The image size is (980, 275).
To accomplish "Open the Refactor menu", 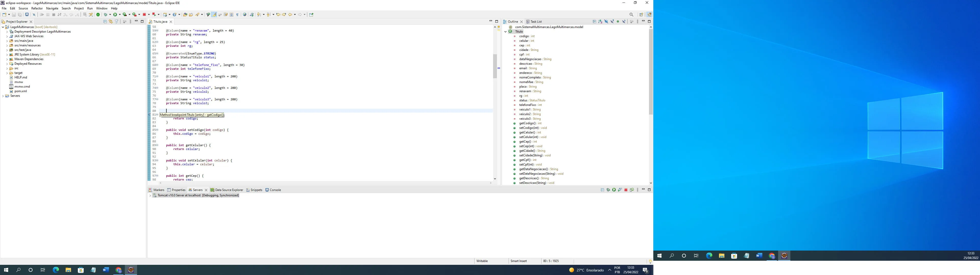I will 36,8.
